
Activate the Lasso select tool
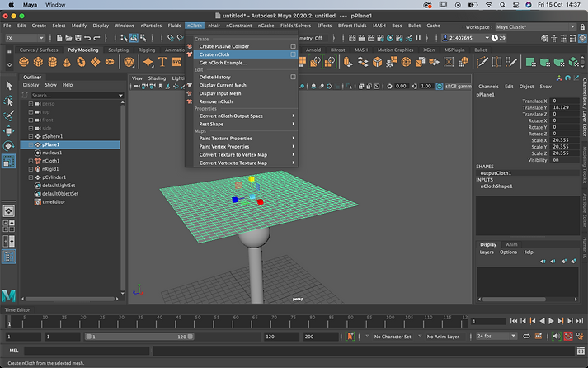[x=8, y=101]
